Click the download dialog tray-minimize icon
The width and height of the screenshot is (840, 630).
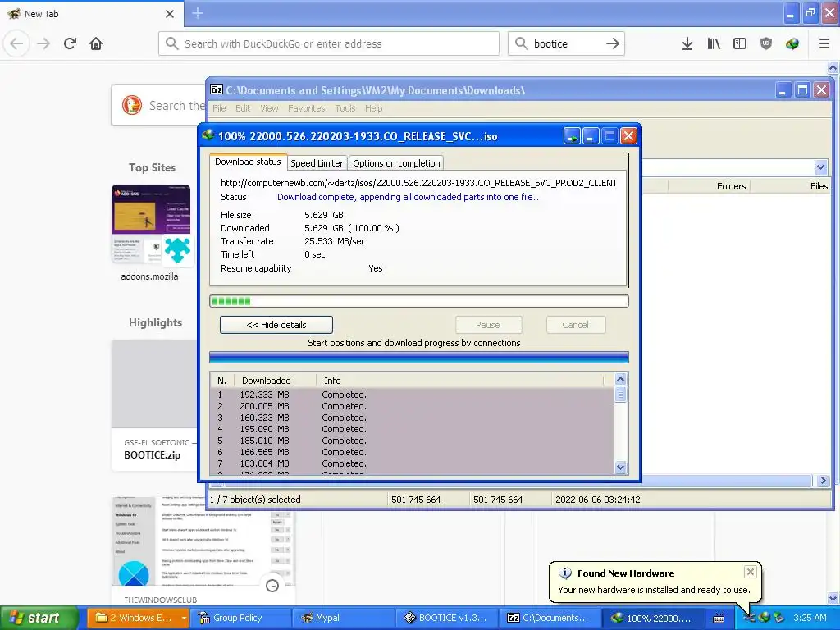[572, 136]
